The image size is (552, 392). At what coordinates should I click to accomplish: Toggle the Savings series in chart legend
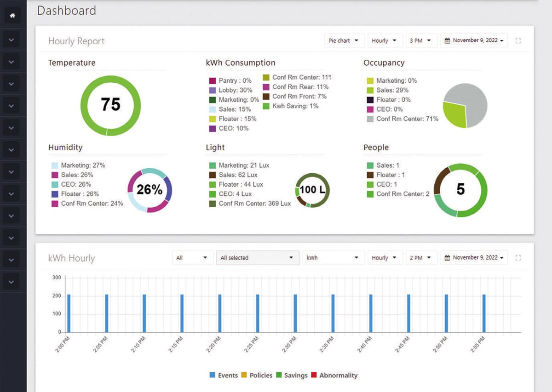[292, 375]
